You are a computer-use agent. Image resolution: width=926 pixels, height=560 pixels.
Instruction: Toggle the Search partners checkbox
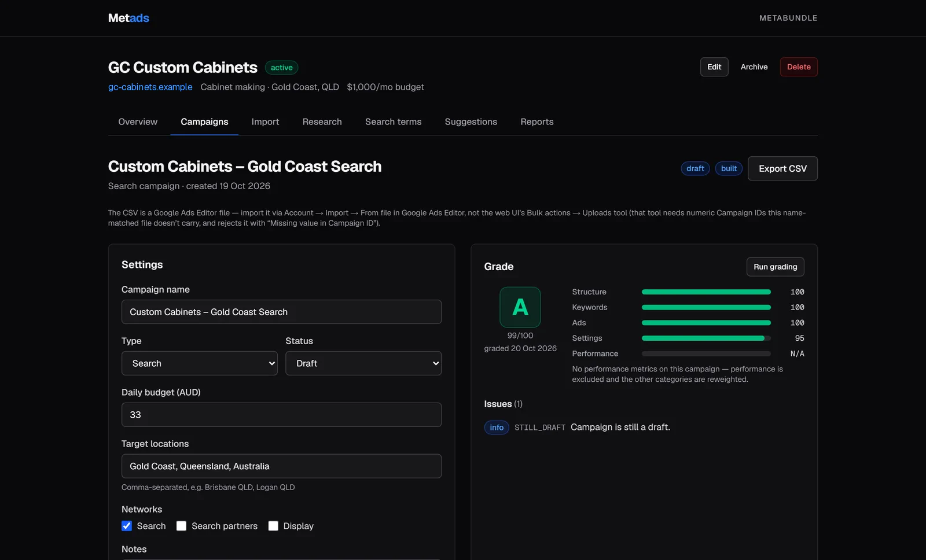[181, 526]
